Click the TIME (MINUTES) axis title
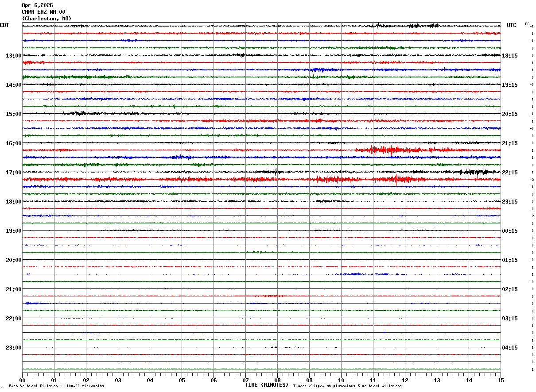Screen dimensions: 536x392 [267, 385]
